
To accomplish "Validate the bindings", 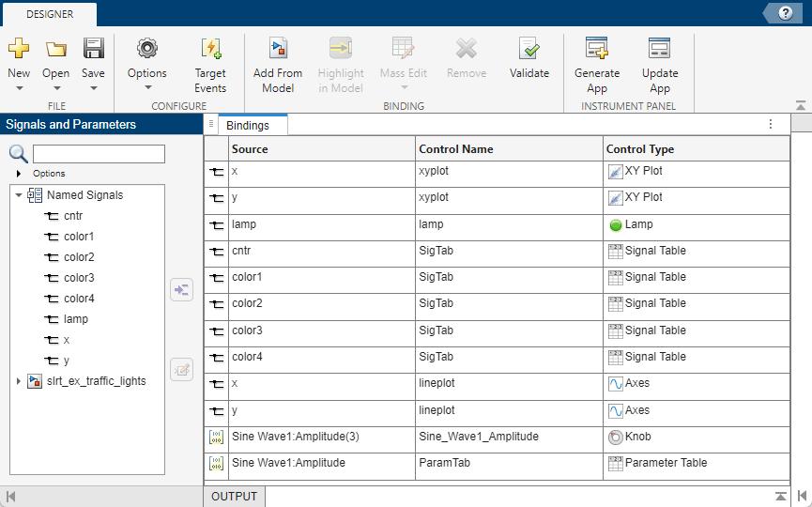I will pyautogui.click(x=529, y=49).
